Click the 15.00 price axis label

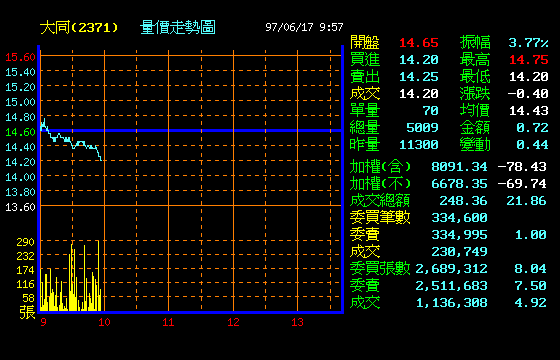pyautogui.click(x=20, y=102)
